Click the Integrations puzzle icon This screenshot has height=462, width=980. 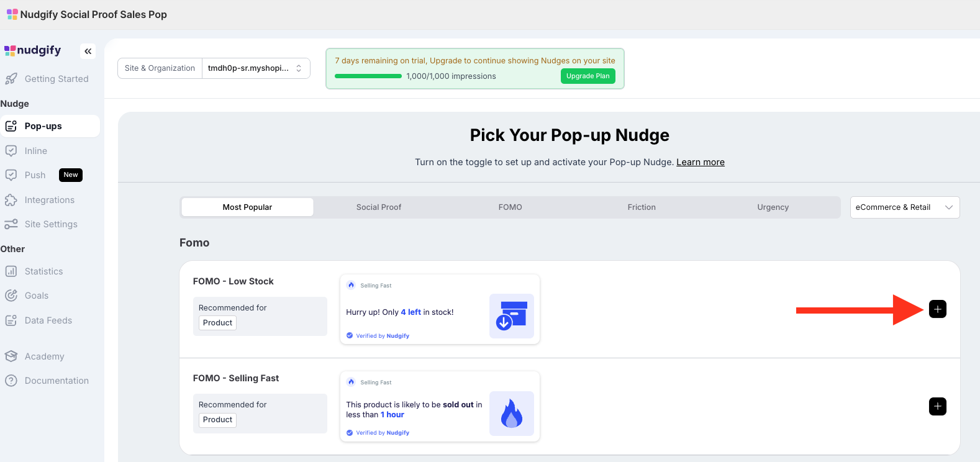(x=11, y=200)
